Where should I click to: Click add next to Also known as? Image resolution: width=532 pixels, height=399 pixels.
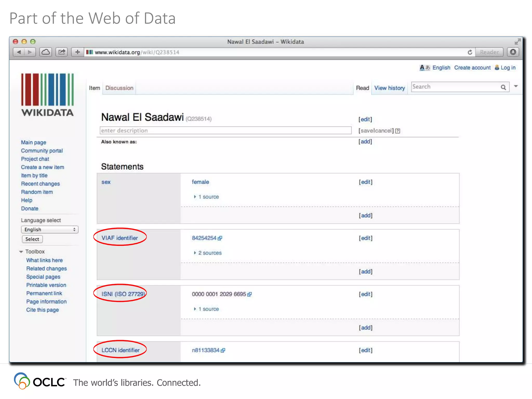[365, 142]
